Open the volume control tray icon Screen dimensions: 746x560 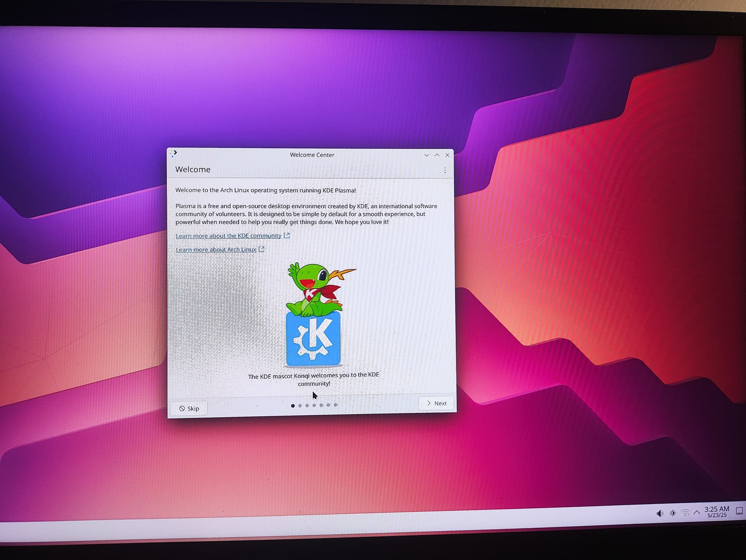click(x=660, y=513)
